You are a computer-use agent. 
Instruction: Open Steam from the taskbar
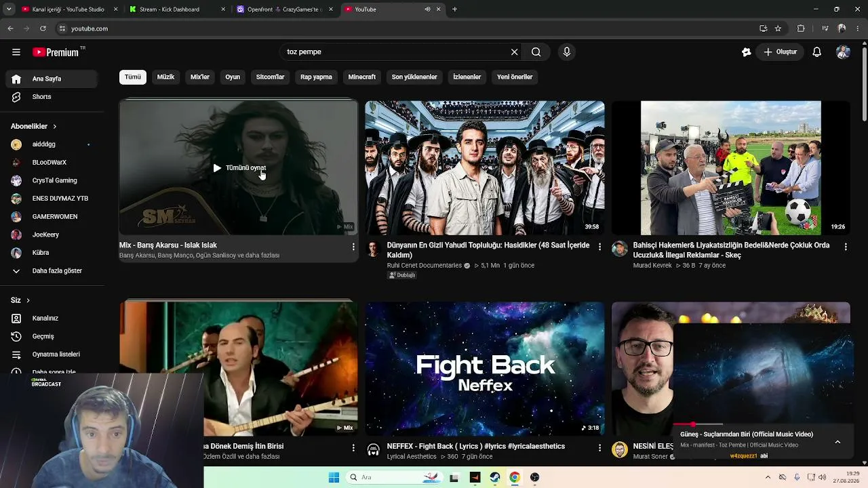494,478
